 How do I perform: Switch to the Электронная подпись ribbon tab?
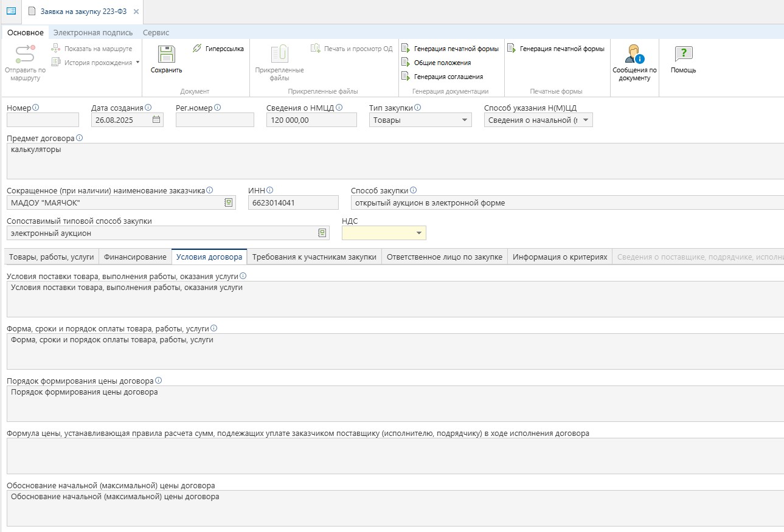(x=93, y=32)
